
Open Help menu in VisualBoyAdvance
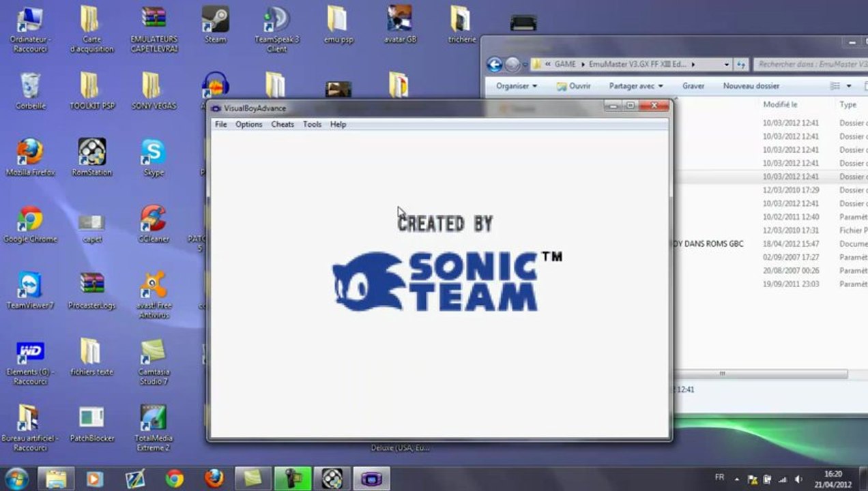tap(338, 124)
